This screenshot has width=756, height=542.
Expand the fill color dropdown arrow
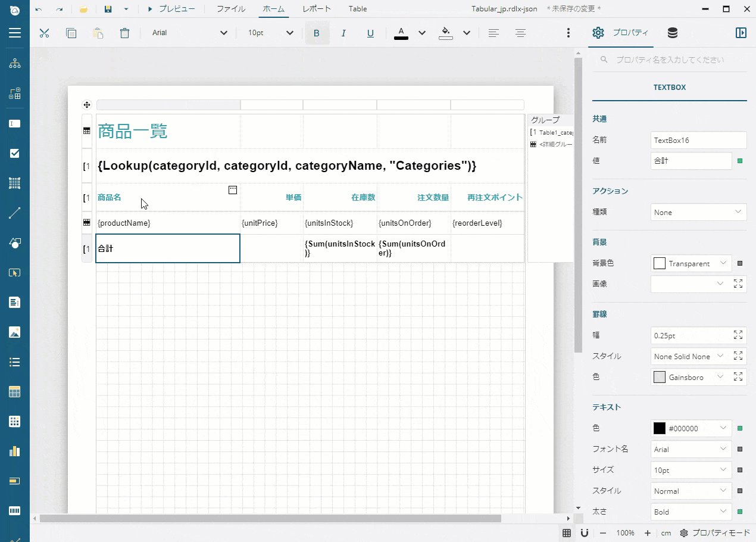(467, 33)
